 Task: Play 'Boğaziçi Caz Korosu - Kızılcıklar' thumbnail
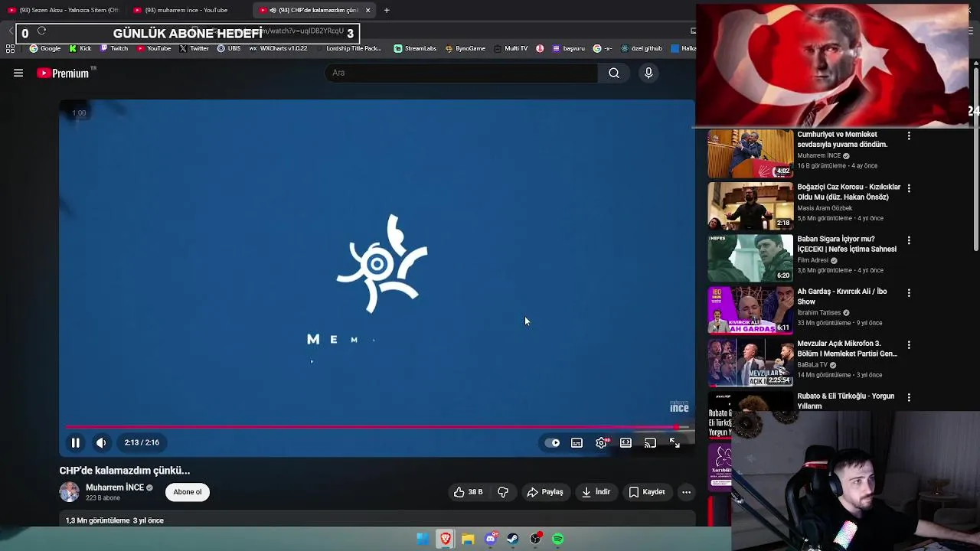(750, 206)
